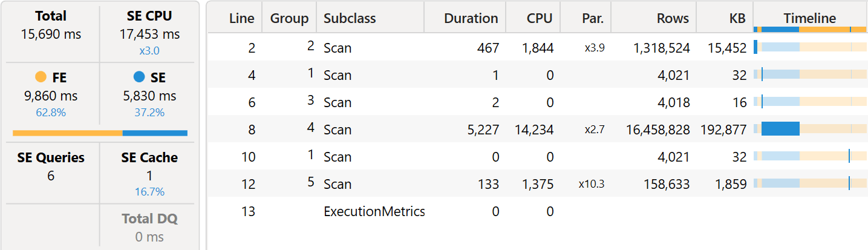The height and width of the screenshot is (250, 868).
Task: Click the blue SE circle icon
Action: pyautogui.click(x=139, y=77)
